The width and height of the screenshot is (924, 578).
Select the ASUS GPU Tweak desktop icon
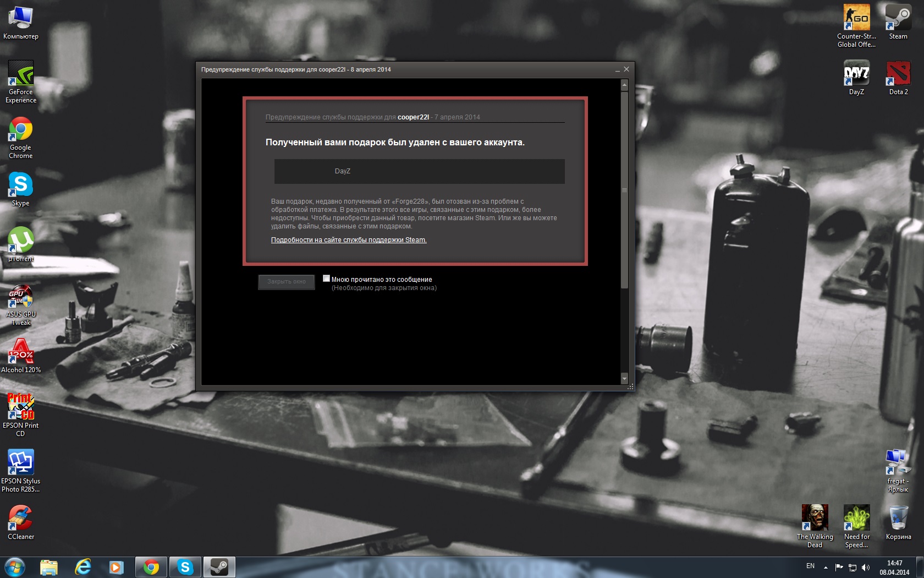[21, 305]
